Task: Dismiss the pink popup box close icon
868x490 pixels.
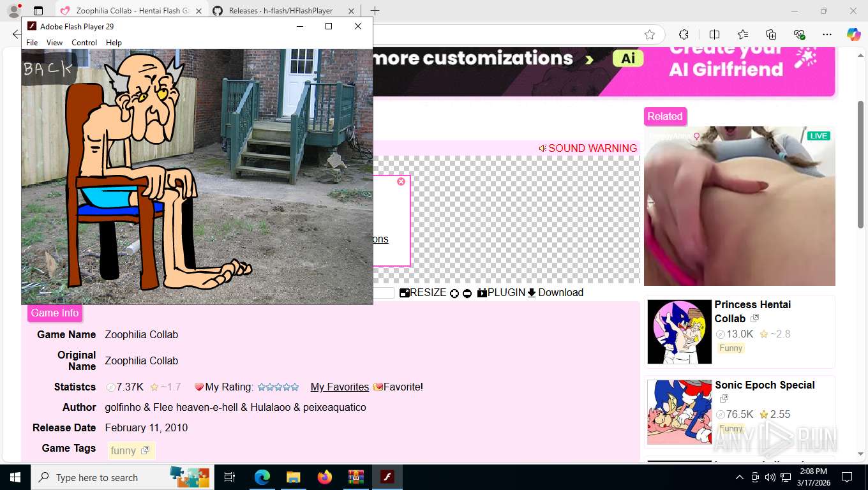Action: click(401, 182)
